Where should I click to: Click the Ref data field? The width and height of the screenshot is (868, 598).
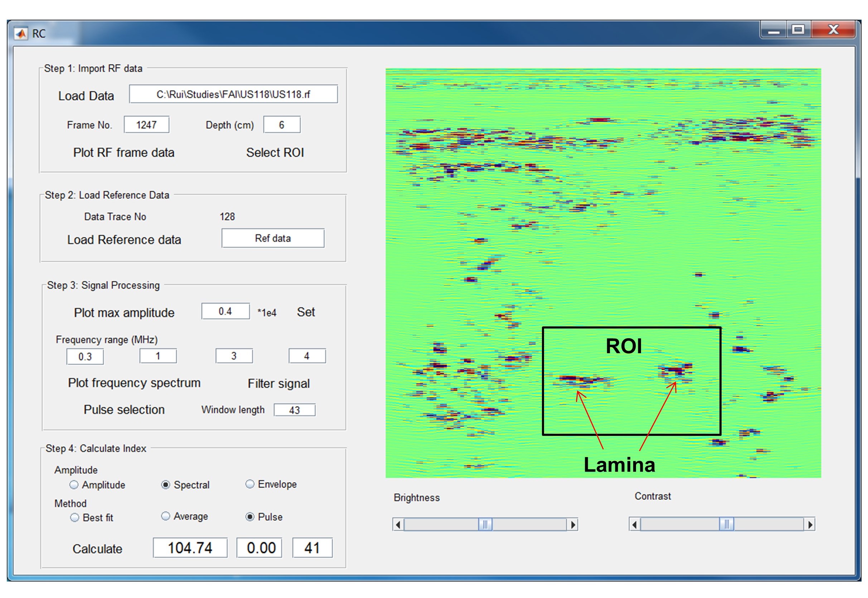(273, 238)
